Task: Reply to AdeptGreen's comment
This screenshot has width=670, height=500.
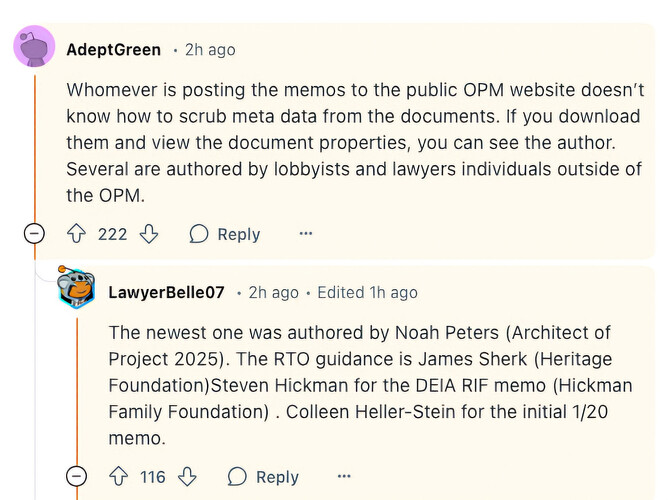Action: [x=225, y=234]
